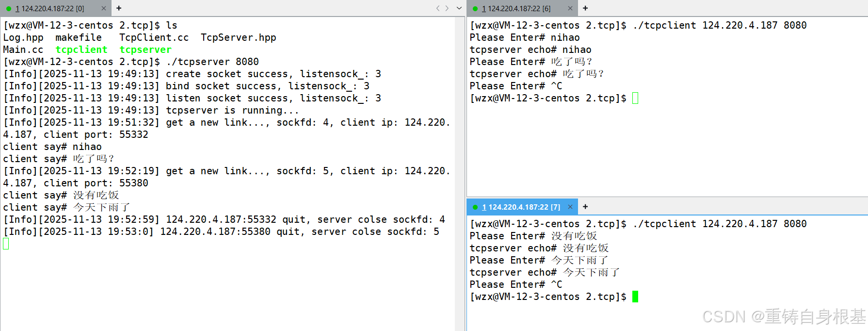The height and width of the screenshot is (331, 868).
Task: Click the '55332 quit, server colse sockfd: 4' line
Action: pos(224,219)
